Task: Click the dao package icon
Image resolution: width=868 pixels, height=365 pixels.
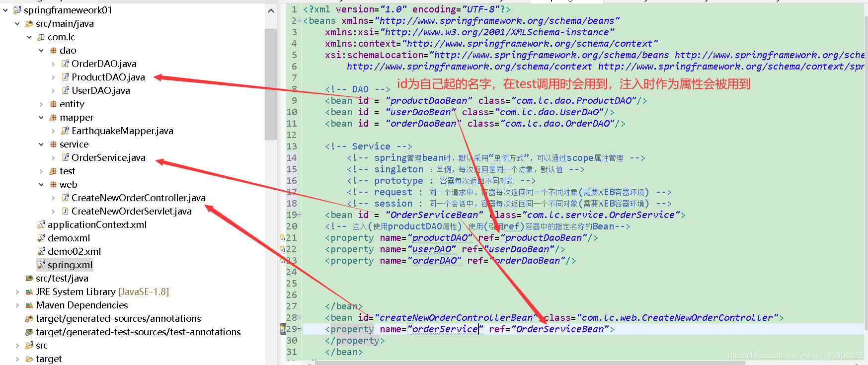Action: (x=53, y=50)
